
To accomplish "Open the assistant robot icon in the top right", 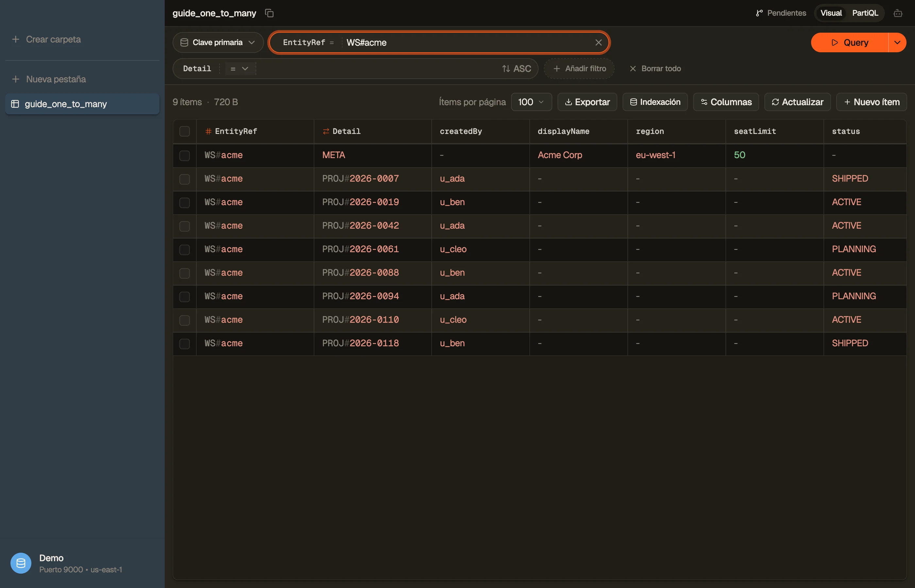I will tap(898, 13).
